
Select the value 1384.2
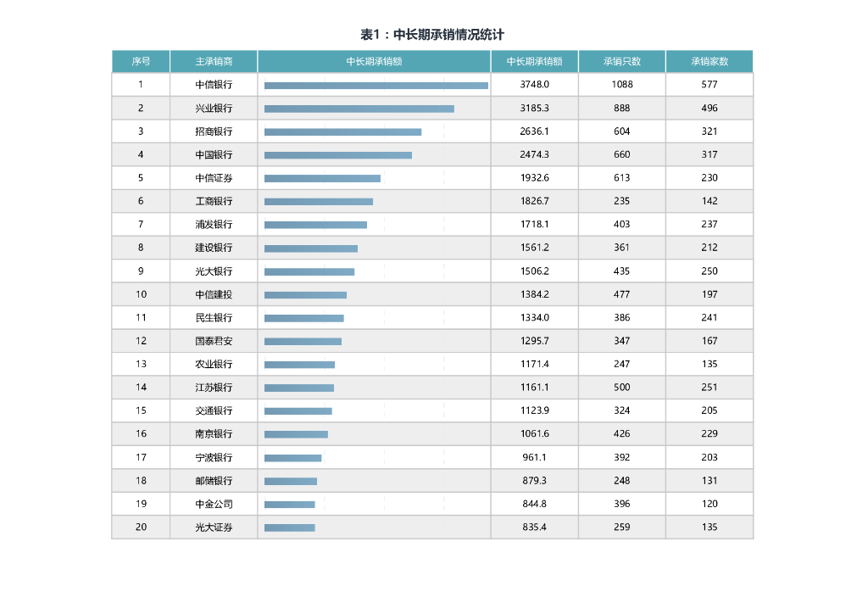[534, 294]
